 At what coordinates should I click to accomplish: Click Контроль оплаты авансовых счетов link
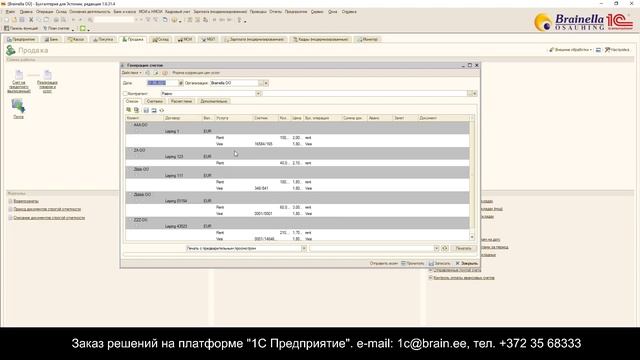[464, 278]
